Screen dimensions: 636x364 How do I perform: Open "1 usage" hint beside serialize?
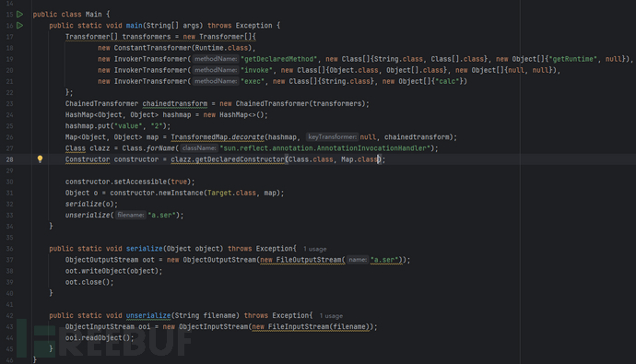coord(314,249)
